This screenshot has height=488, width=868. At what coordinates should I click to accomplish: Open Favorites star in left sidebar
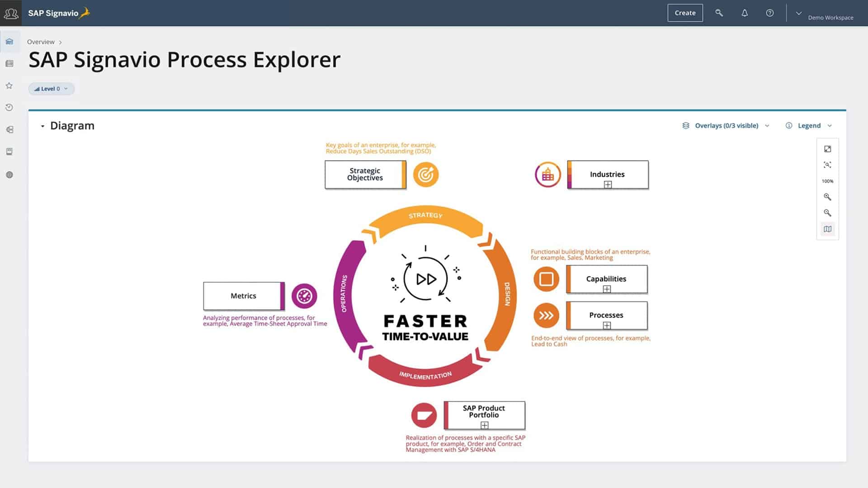coord(9,85)
